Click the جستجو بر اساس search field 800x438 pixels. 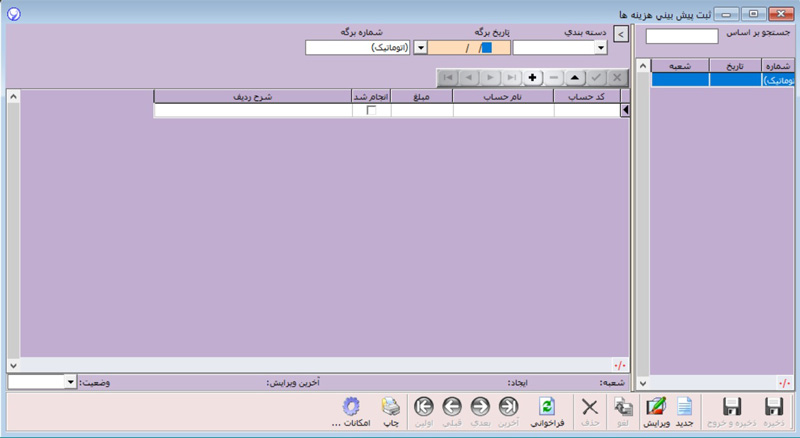point(682,37)
